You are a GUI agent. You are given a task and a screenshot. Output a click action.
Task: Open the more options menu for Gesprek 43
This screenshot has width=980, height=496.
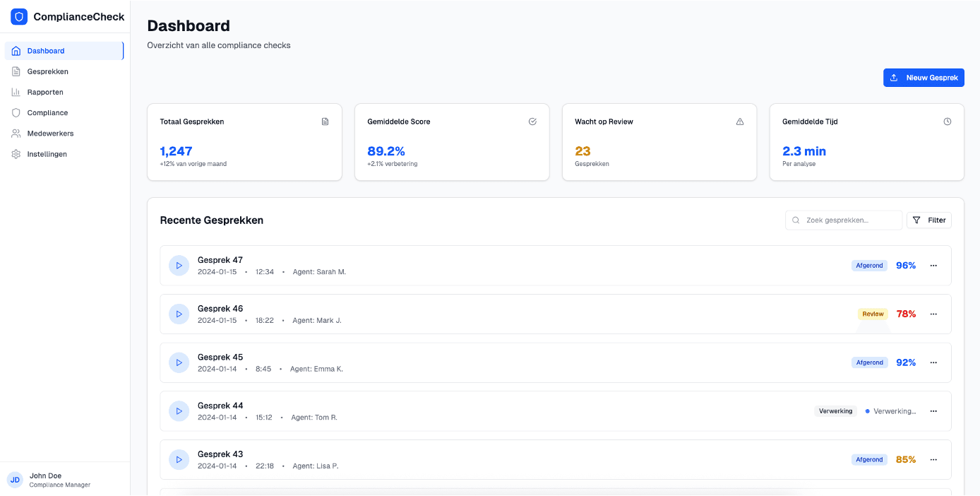pyautogui.click(x=933, y=460)
